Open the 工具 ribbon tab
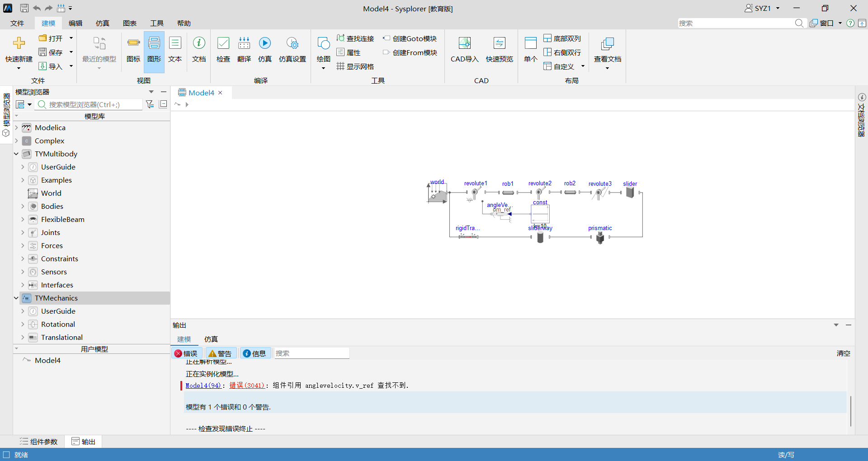Image resolution: width=868 pixels, height=461 pixels. (157, 23)
